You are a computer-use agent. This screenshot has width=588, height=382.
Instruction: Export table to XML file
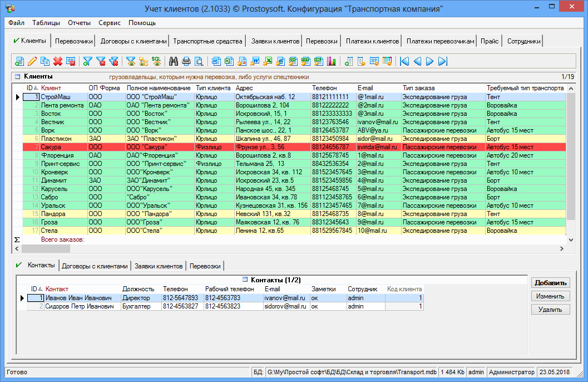(318, 61)
